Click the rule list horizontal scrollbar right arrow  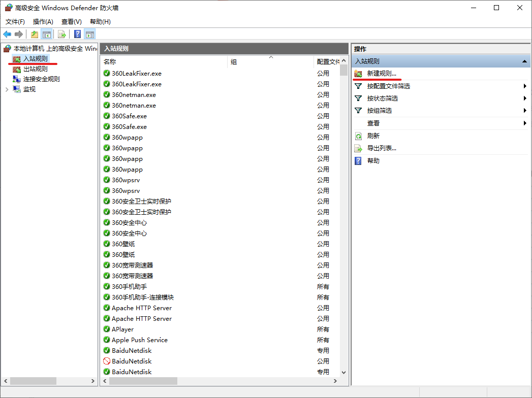[335, 381]
